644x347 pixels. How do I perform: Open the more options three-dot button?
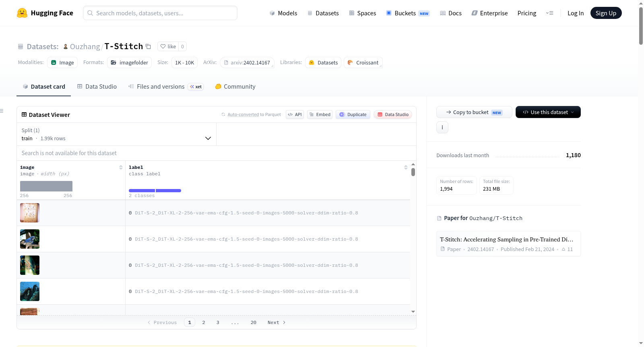point(442,127)
